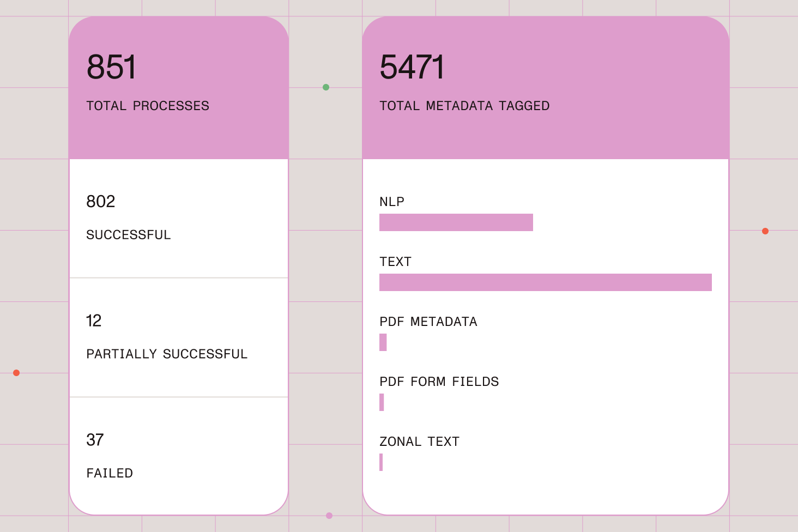
Task: Select the TOTAL PROCESSES label
Action: (148, 106)
